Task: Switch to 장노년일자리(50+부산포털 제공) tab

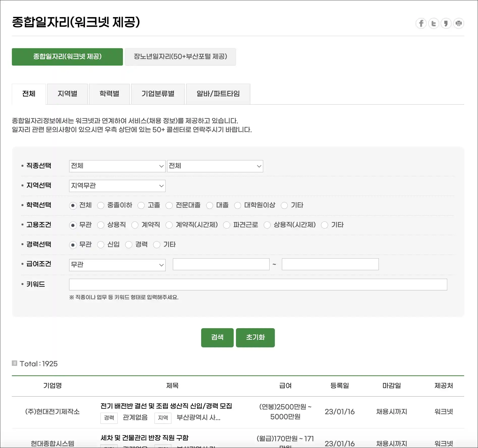Action: (x=180, y=57)
